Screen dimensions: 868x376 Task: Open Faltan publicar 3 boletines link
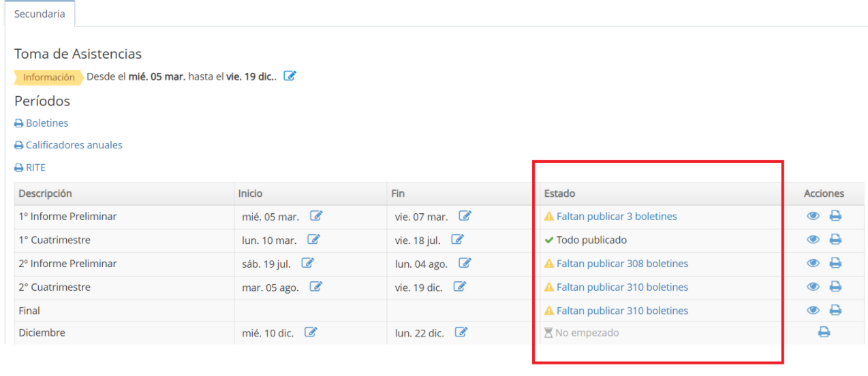tap(616, 217)
